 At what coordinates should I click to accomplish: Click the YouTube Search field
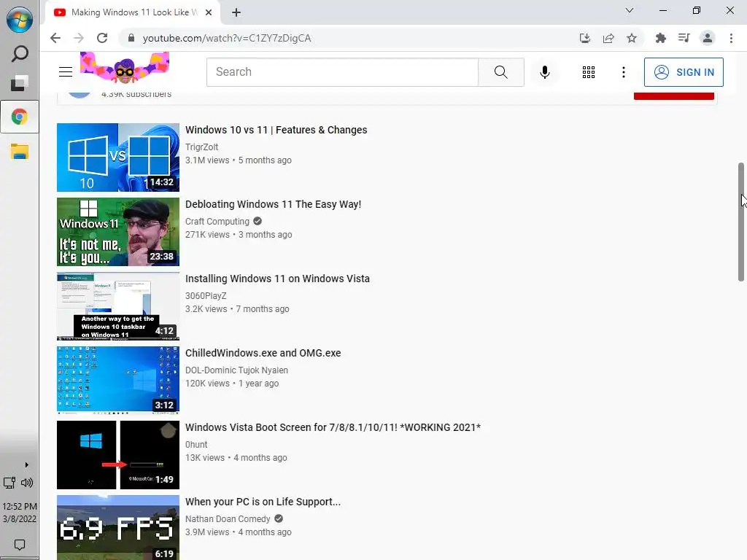[342, 72]
